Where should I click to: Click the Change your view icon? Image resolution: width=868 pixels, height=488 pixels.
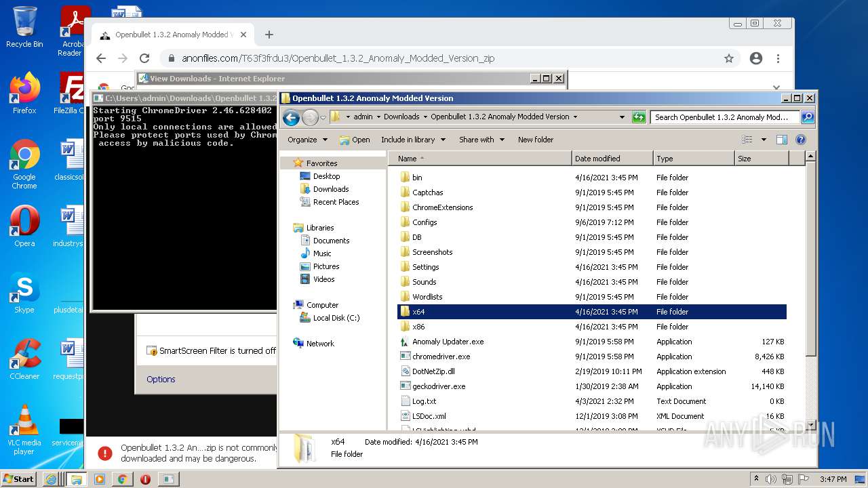[747, 140]
